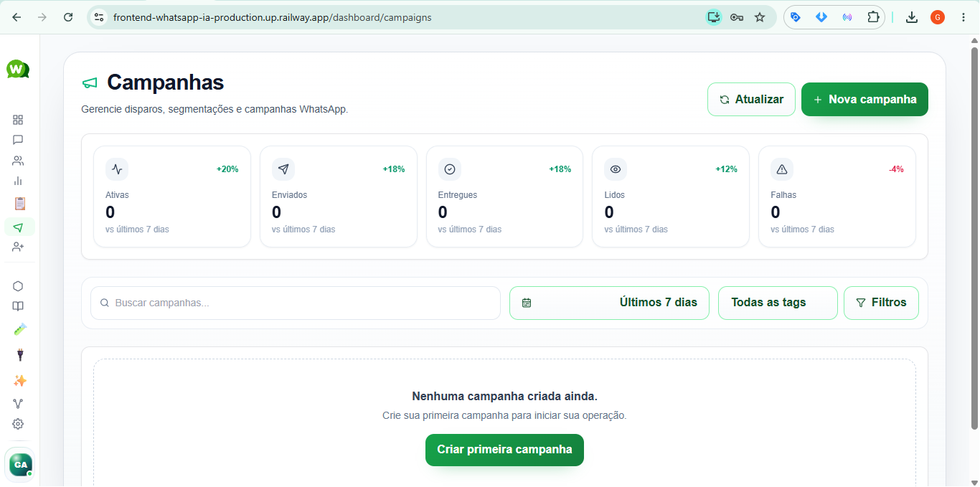The width and height of the screenshot is (980, 487).
Task: Open the Chrome profile G avatar
Action: point(938,17)
